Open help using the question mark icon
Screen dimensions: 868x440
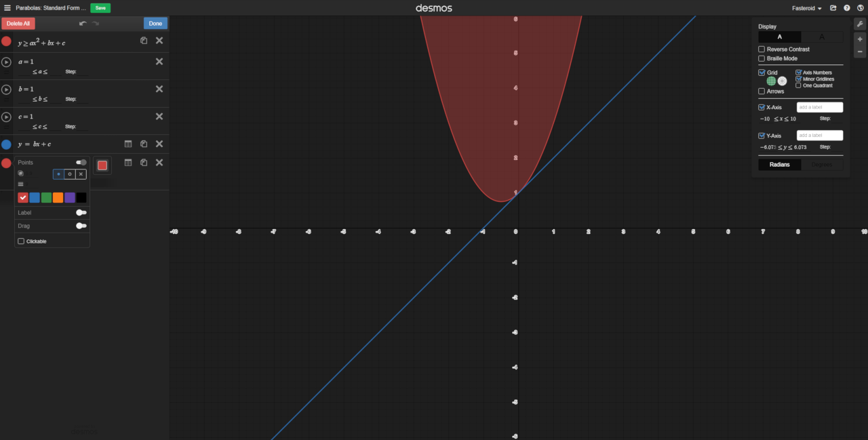click(x=847, y=8)
